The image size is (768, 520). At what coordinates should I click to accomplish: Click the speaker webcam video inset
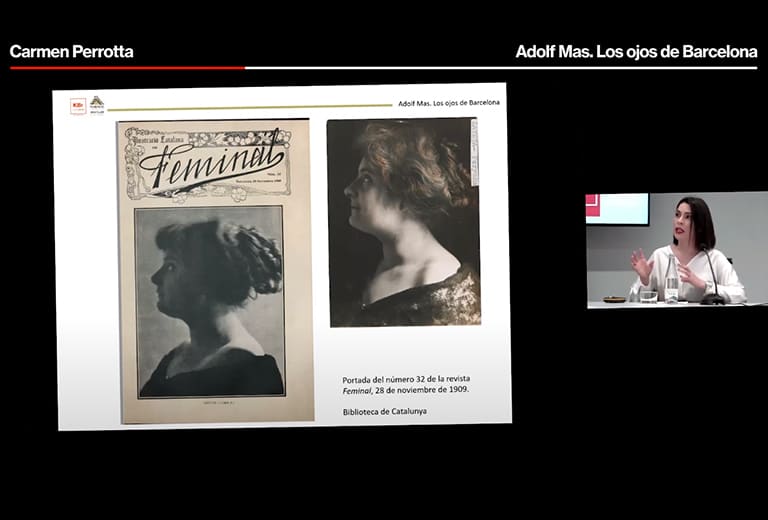pos(677,250)
